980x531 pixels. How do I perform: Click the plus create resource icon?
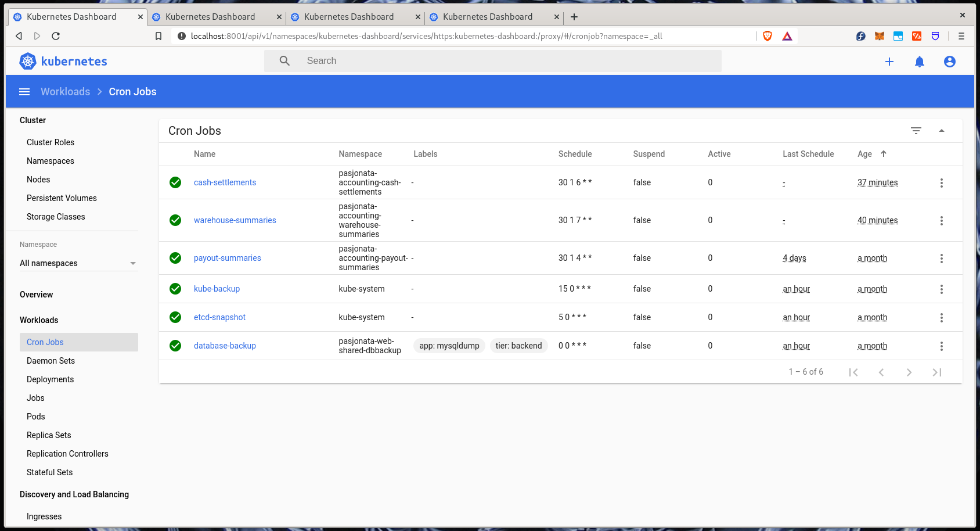click(x=889, y=62)
